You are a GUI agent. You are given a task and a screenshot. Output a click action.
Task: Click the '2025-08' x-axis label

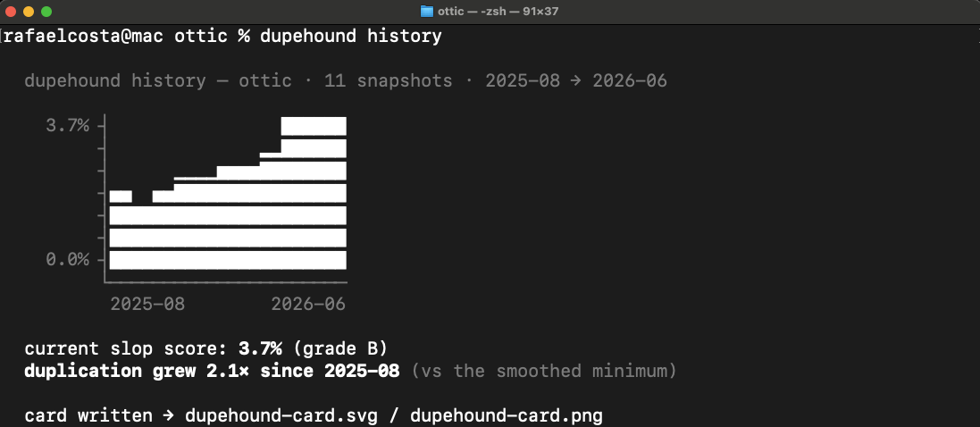(147, 304)
